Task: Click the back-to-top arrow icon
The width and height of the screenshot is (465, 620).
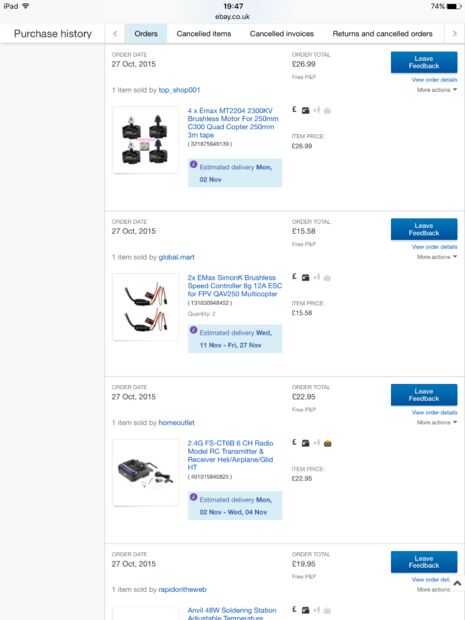Action: tap(457, 583)
